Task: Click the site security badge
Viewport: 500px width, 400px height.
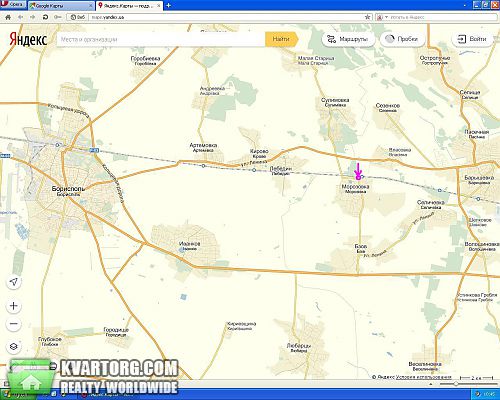Action: (x=78, y=17)
